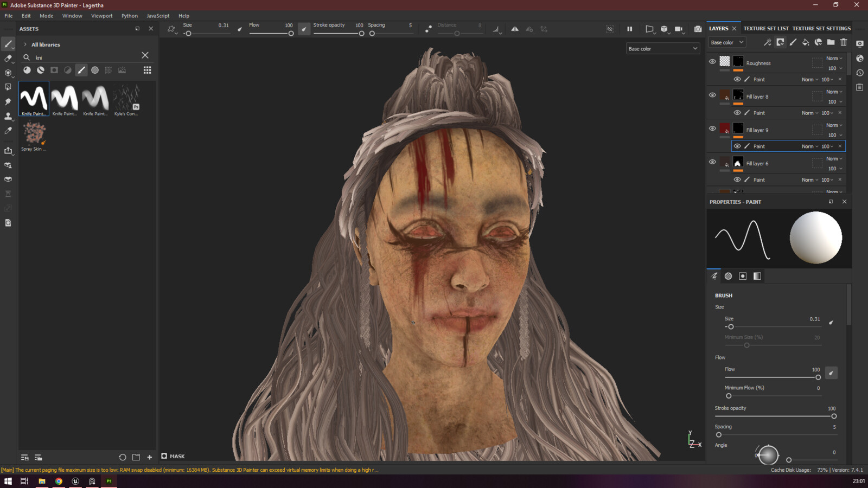Adjust the Flow slider in top toolbar
The image size is (868, 488).
tap(271, 34)
